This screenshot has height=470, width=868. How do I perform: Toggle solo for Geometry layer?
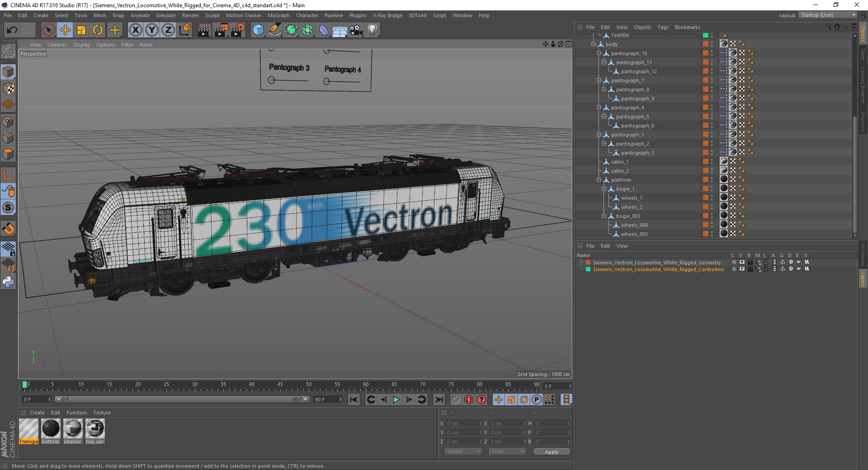(734, 262)
